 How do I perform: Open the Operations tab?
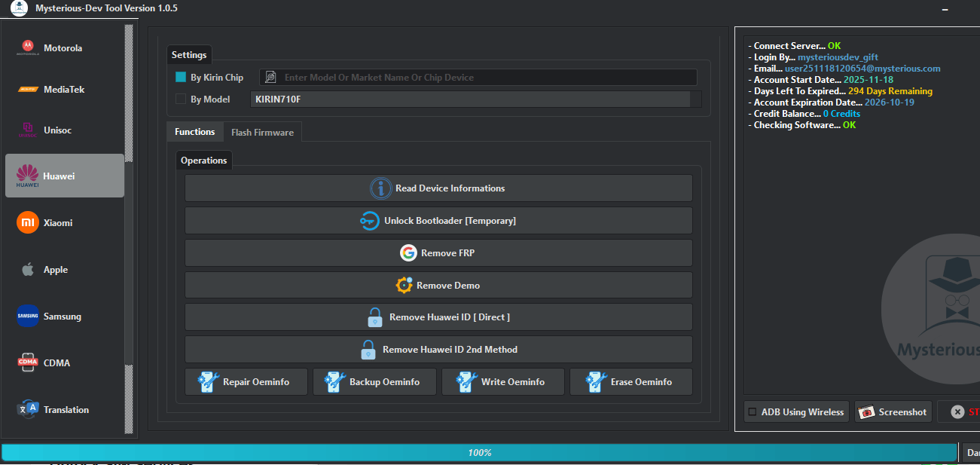[203, 160]
